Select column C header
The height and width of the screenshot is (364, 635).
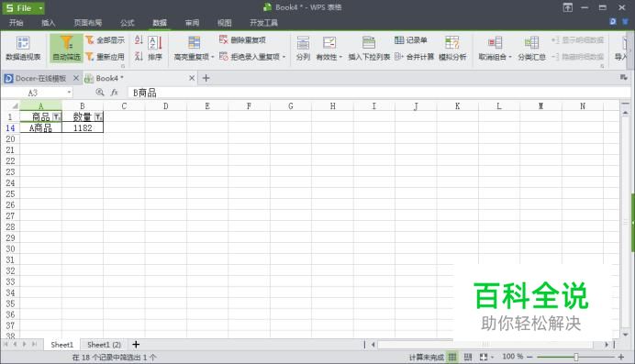tap(124, 106)
